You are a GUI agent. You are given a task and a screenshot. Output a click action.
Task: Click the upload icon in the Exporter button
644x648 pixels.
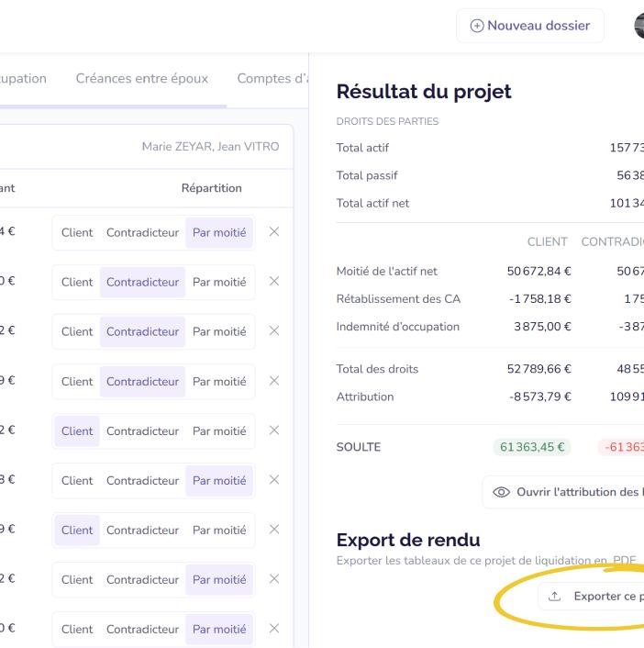(554, 597)
